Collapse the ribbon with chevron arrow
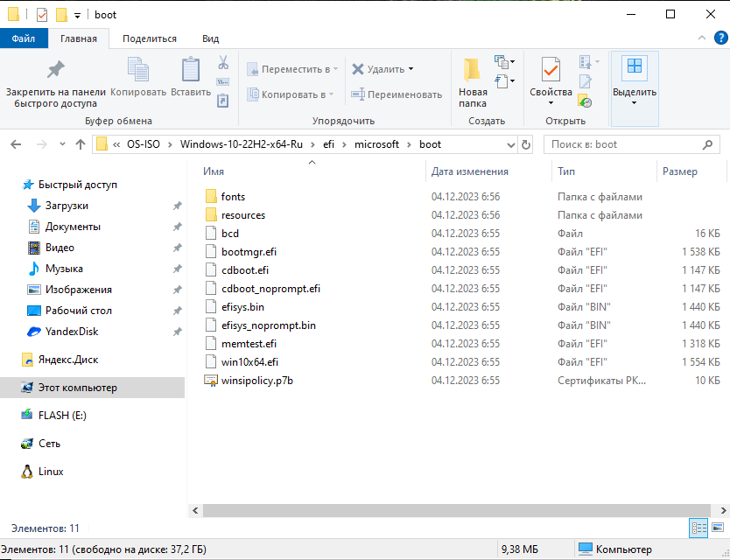This screenshot has height=560, width=730. coord(701,38)
